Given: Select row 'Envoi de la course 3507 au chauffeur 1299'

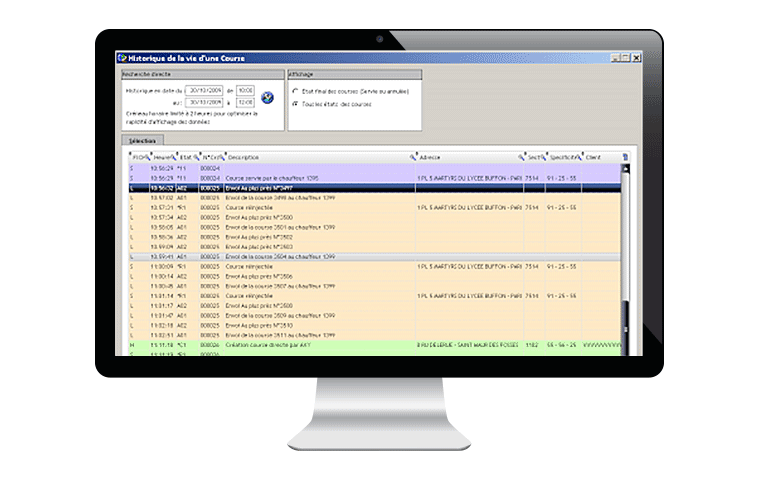Looking at the screenshot, I should (375, 286).
